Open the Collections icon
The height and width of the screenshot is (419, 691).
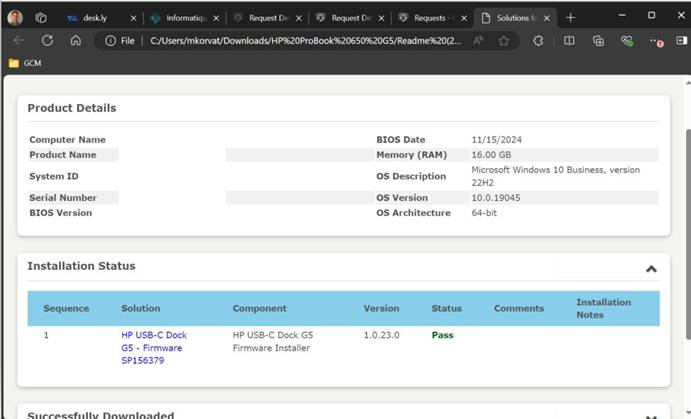pyautogui.click(x=598, y=41)
